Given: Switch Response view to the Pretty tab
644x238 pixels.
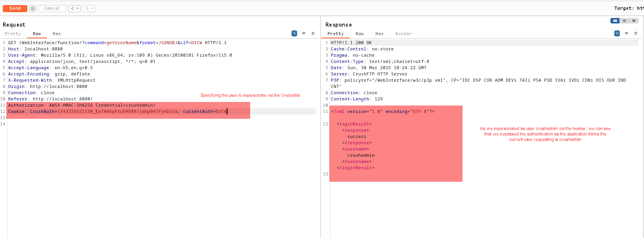Looking at the screenshot, I should click(x=336, y=34).
